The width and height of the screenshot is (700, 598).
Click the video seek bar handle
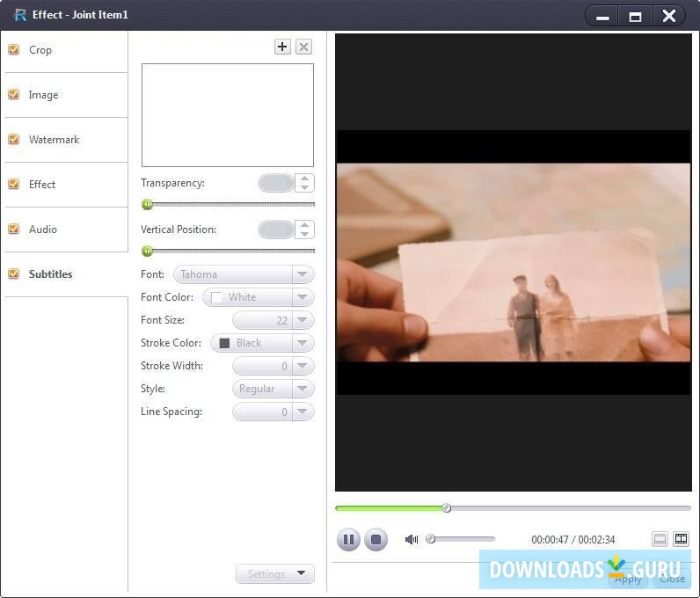447,508
